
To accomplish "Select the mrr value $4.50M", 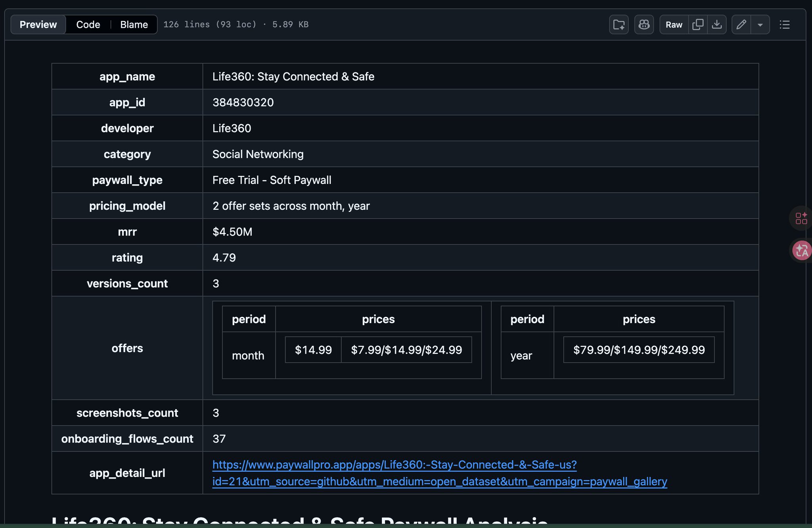I will click(232, 231).
